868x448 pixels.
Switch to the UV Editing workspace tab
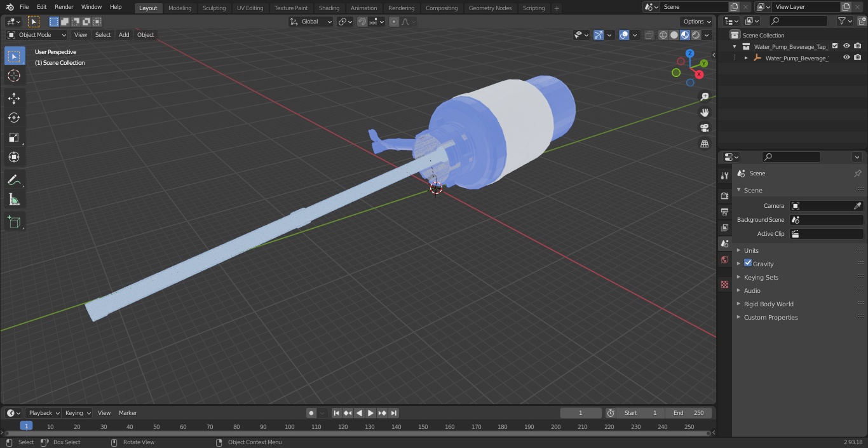pyautogui.click(x=250, y=8)
